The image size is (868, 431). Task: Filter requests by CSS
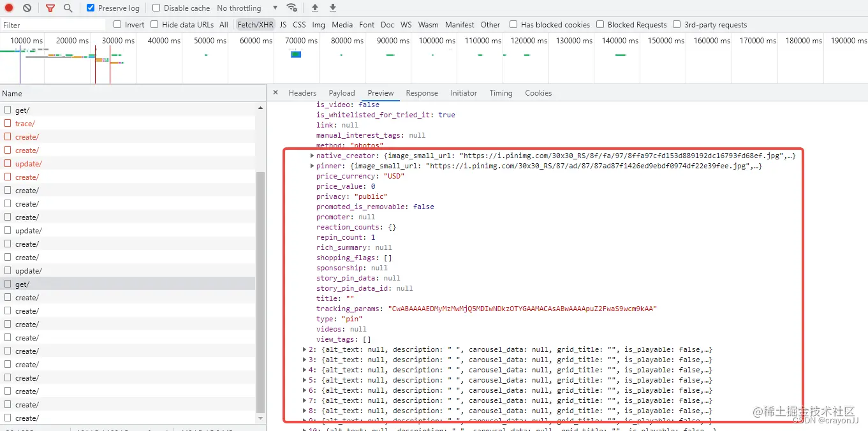pyautogui.click(x=299, y=25)
